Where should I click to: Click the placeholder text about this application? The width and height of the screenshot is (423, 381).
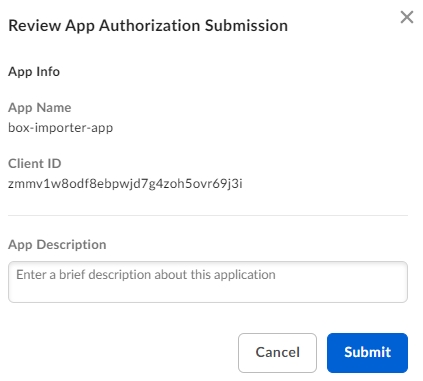pos(146,275)
